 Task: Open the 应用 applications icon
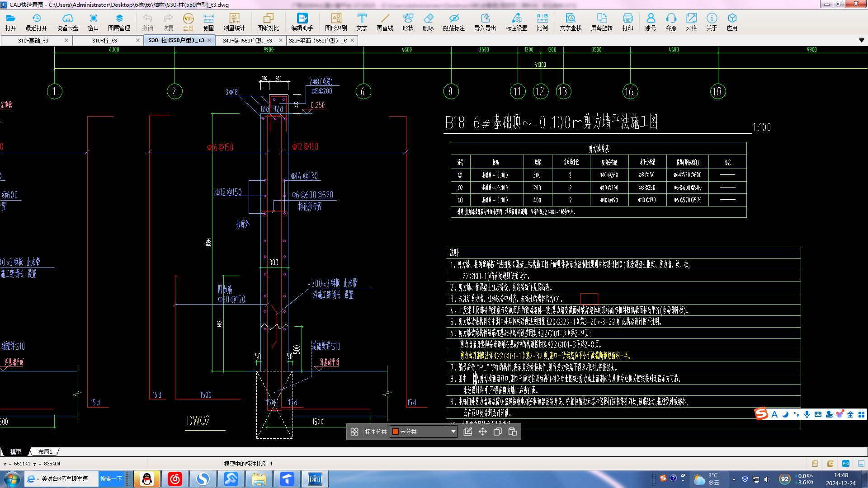(732, 22)
